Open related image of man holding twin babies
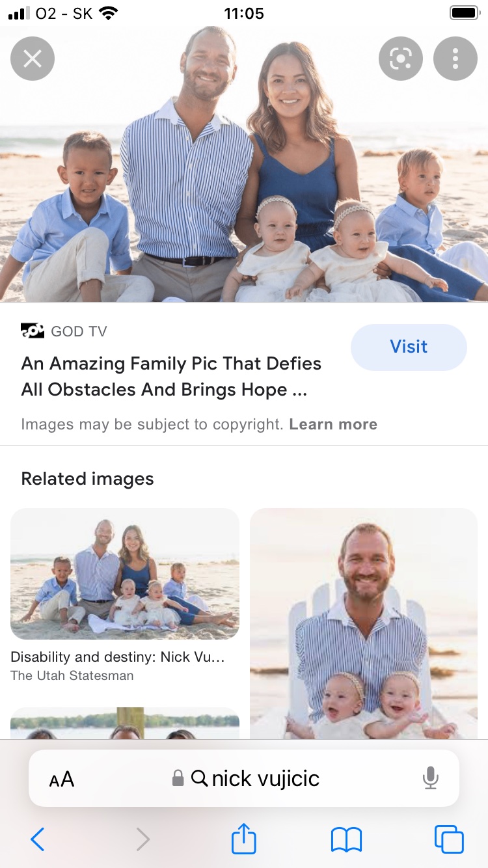Screen dimensions: 488x868 click(x=364, y=623)
